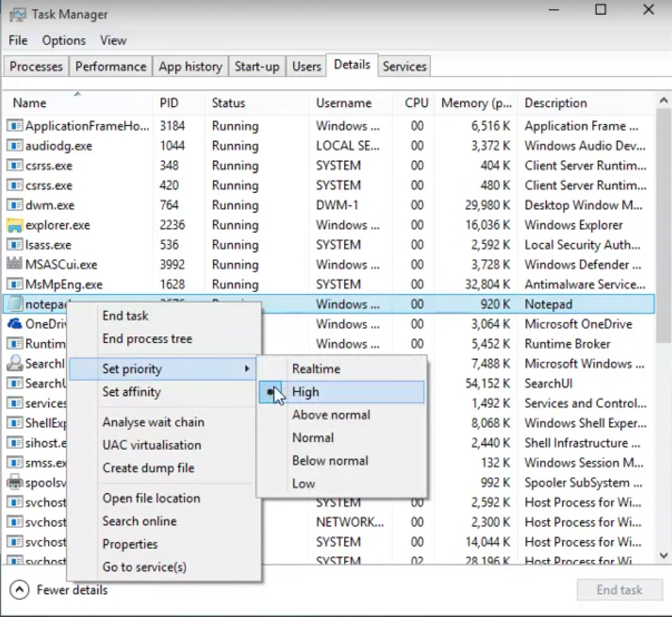Click the ShellExperienceHost process icon
The height and width of the screenshot is (617, 672).
pyautogui.click(x=15, y=423)
